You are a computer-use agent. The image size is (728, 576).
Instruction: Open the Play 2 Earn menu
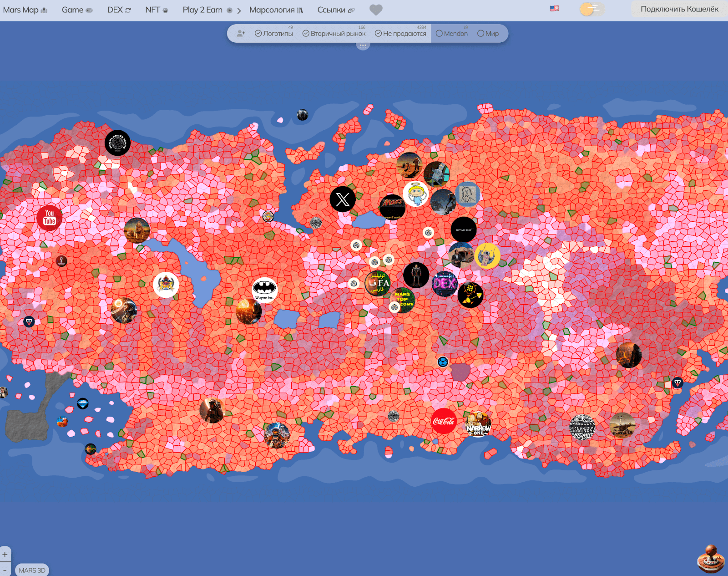207,10
